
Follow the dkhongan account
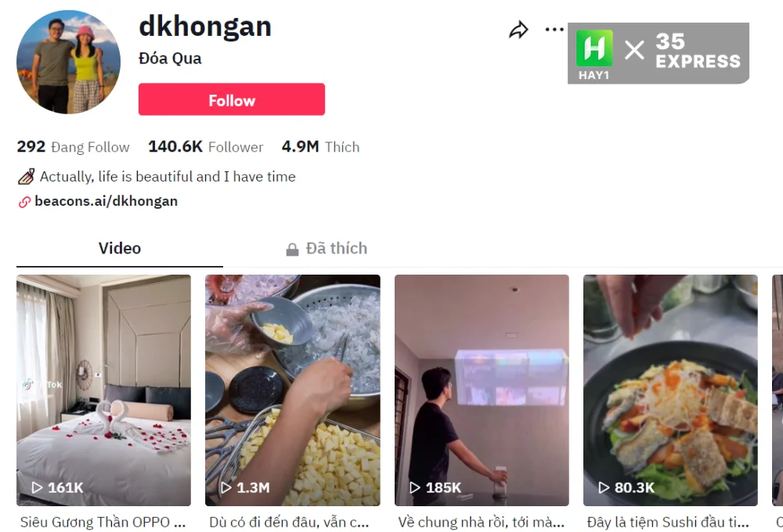(x=232, y=99)
